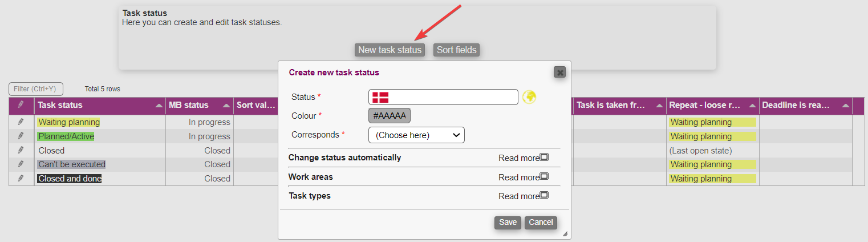Cancel the new task status dialog
This screenshot has width=868, height=242.
(x=541, y=223)
